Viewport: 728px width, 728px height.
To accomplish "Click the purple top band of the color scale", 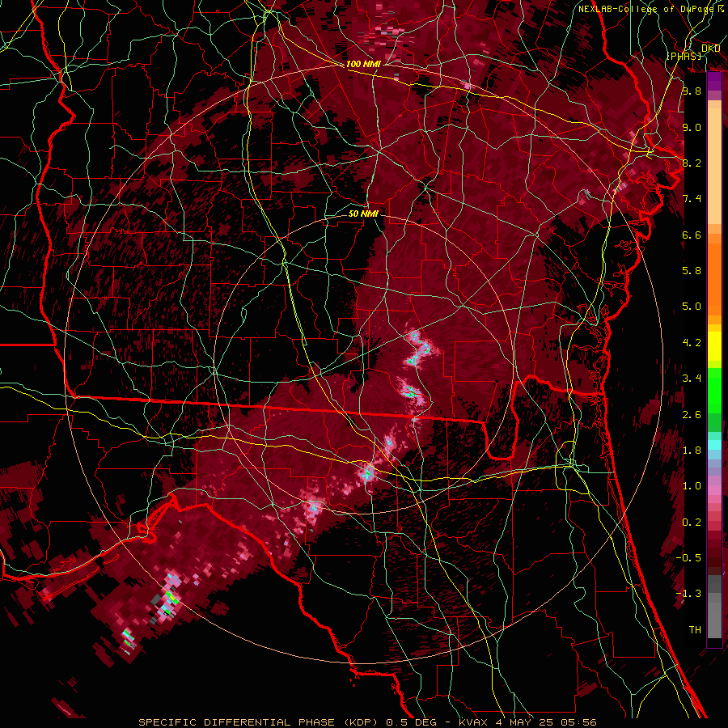I will pos(714,81).
